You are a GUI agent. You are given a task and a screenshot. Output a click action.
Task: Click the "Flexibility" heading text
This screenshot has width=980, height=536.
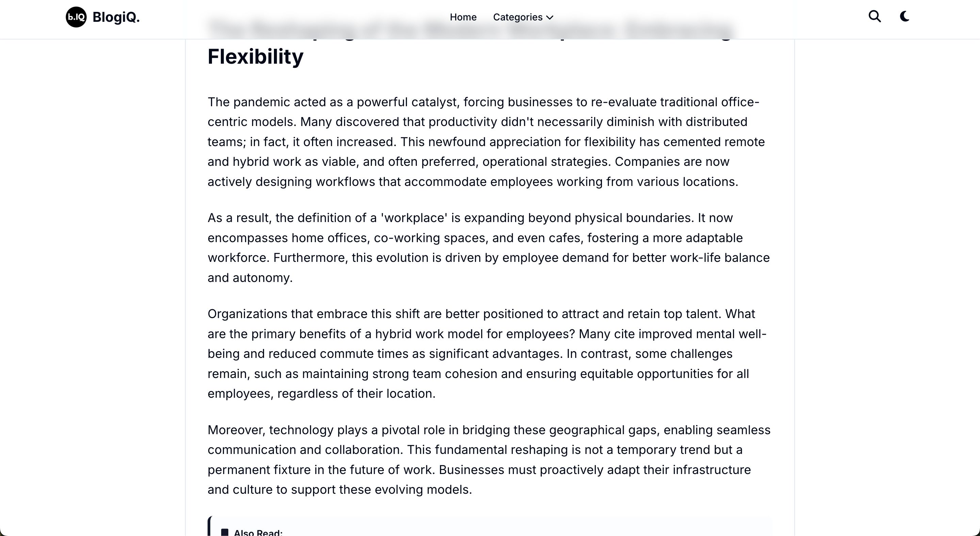[255, 56]
